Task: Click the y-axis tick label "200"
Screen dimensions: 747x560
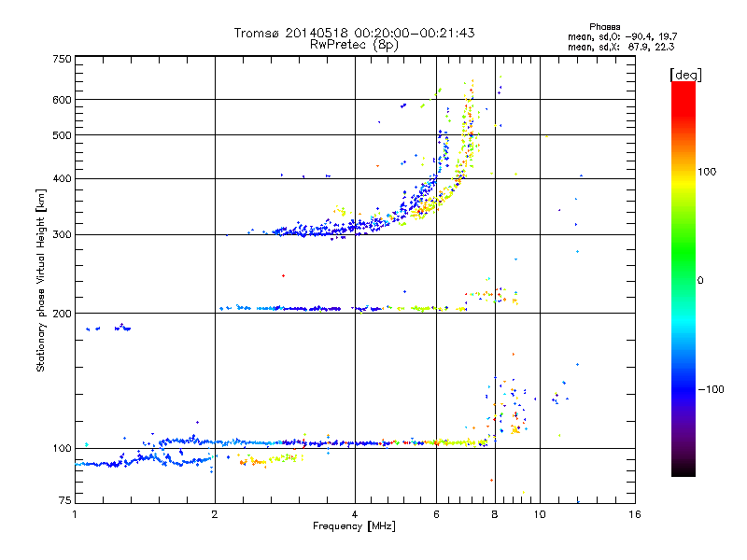Action: (x=62, y=314)
